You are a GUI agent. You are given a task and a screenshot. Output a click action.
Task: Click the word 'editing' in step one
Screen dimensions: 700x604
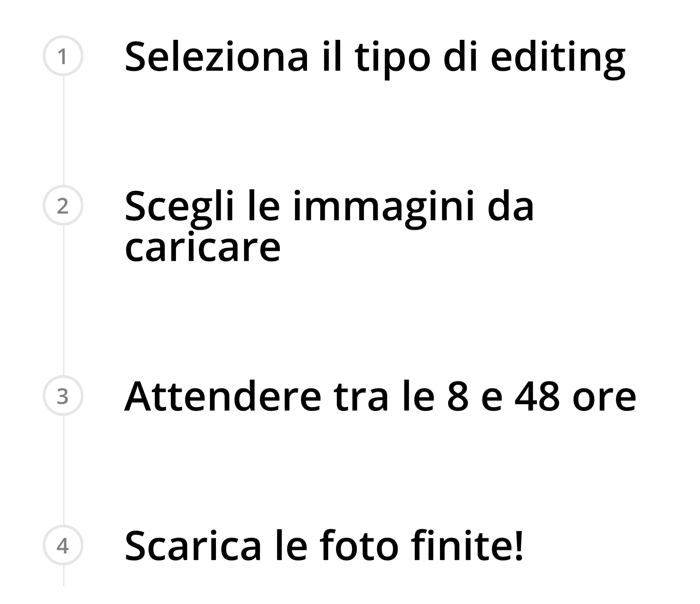click(x=558, y=60)
